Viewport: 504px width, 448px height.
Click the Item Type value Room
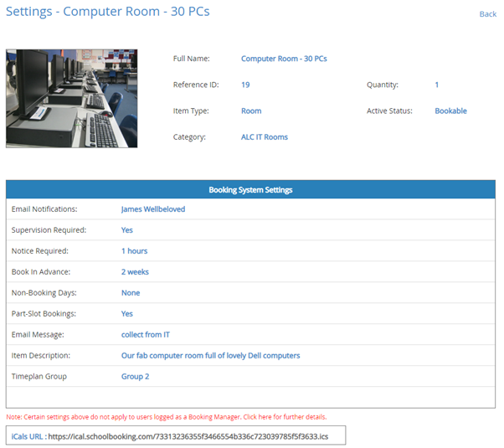[251, 111]
